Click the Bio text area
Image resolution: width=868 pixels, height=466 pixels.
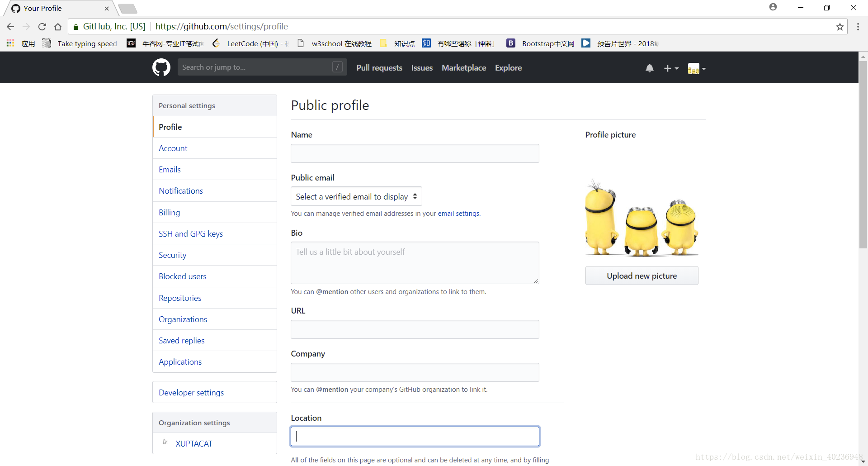pos(415,263)
